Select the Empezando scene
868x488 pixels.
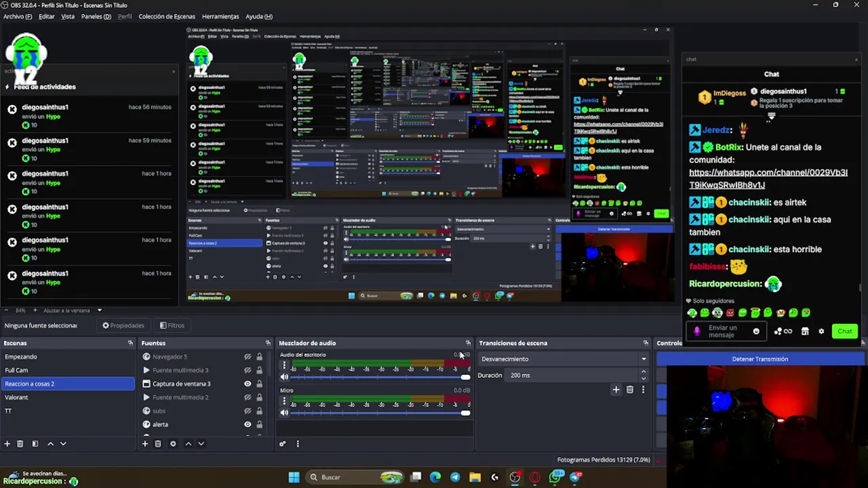(x=68, y=357)
